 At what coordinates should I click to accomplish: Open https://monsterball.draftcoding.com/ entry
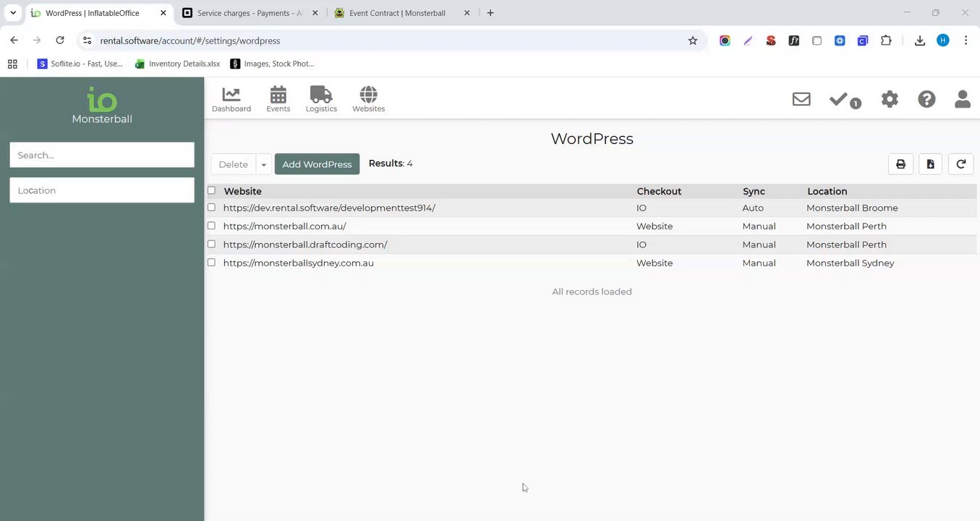pyautogui.click(x=305, y=245)
